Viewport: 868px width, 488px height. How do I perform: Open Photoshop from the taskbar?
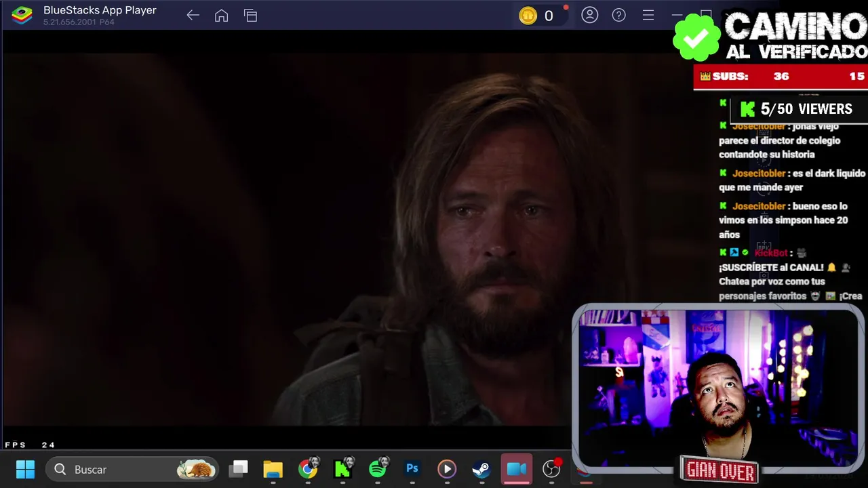[x=412, y=469]
